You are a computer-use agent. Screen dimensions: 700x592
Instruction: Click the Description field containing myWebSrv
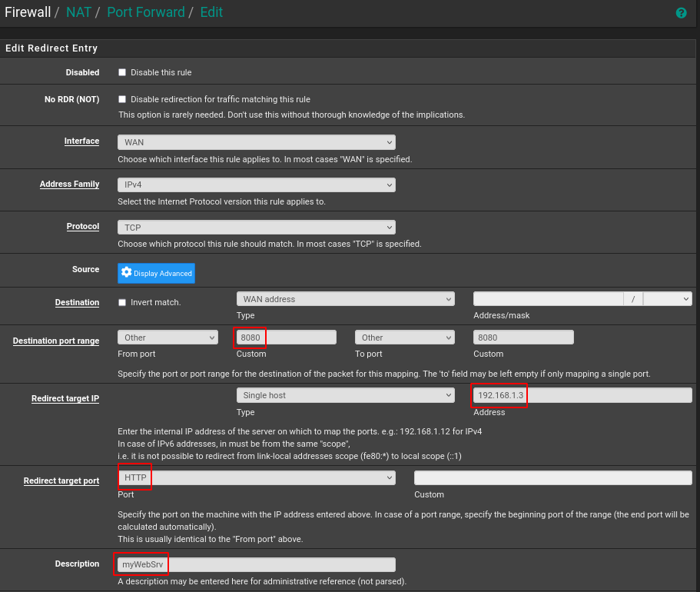(x=256, y=565)
